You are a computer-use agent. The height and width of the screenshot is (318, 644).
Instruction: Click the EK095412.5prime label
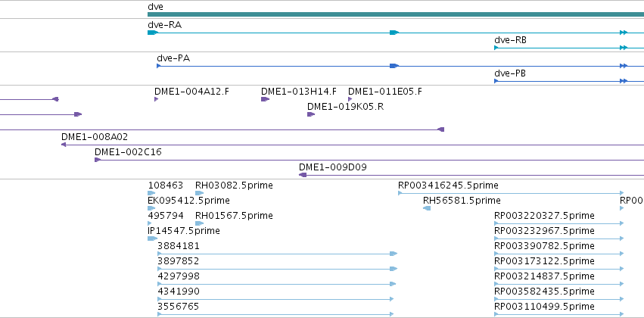coord(188,201)
